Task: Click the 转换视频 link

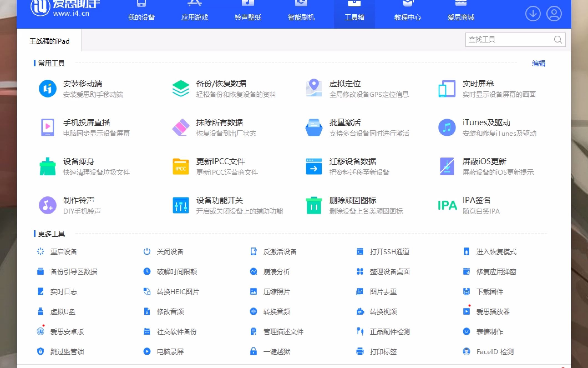Action: tap(383, 311)
